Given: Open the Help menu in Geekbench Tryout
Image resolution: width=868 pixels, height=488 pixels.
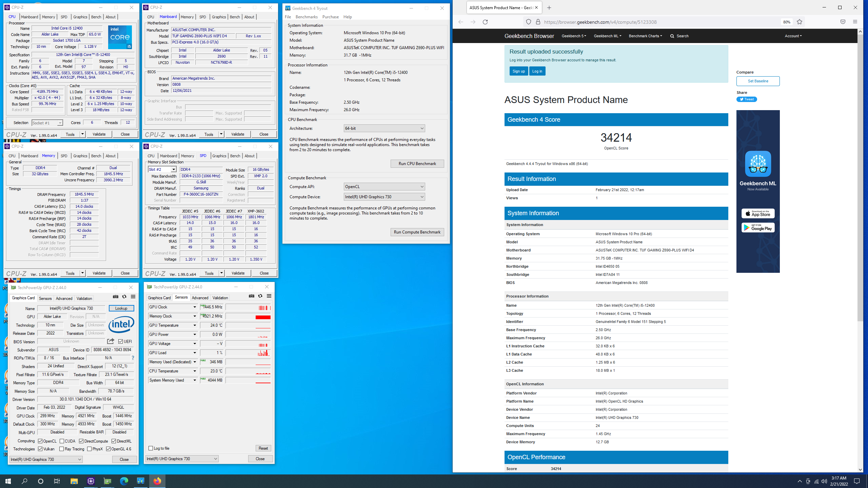Looking at the screenshot, I should coord(348,17).
